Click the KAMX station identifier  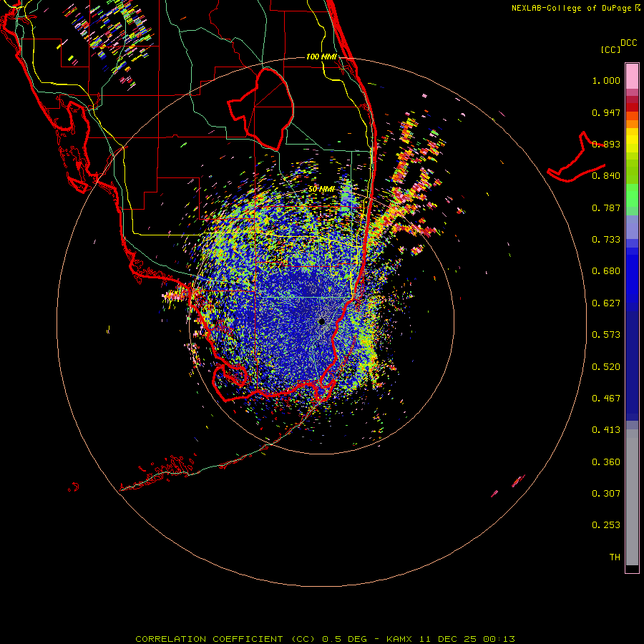coord(399,639)
